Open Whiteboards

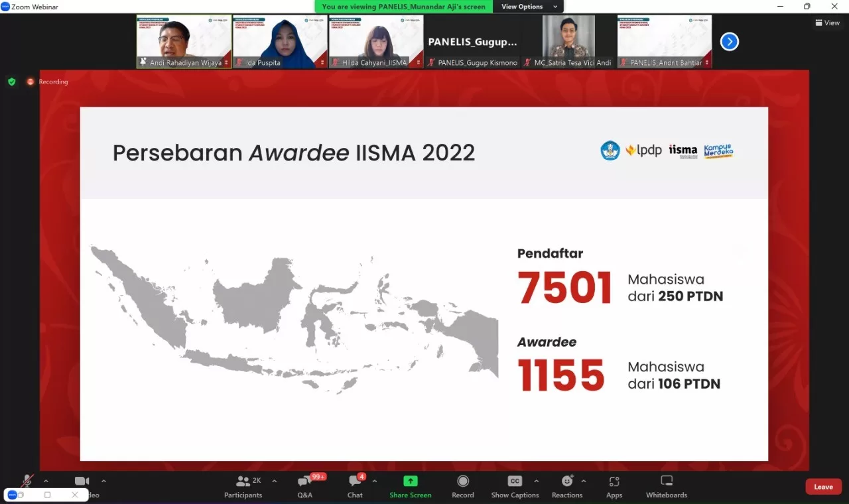pos(667,486)
